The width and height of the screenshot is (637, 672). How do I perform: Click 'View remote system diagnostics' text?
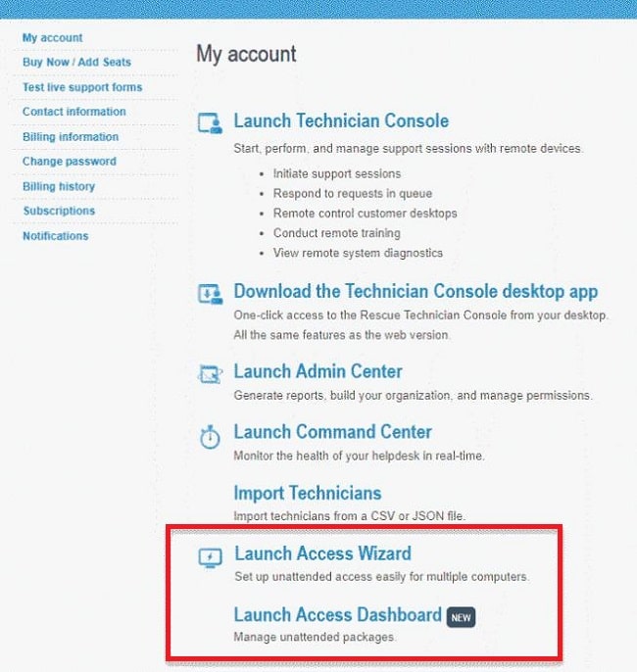coord(358,253)
